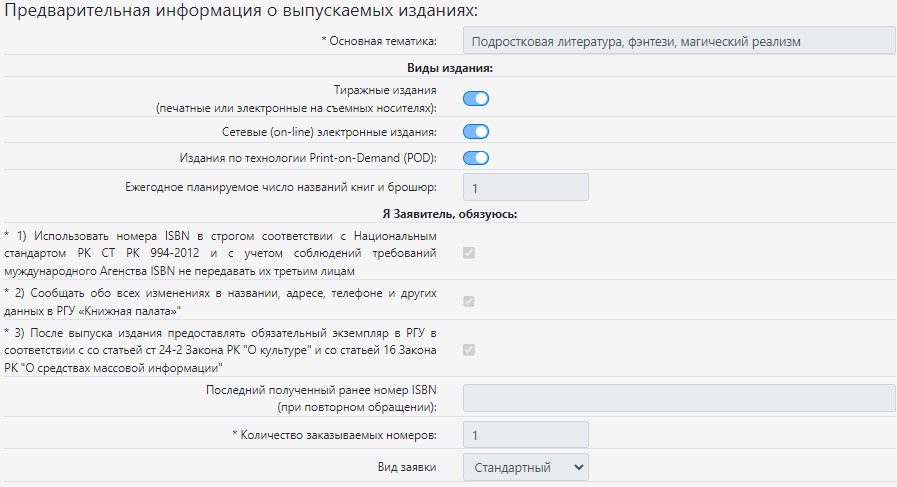Click the Последний полученный ранее номер ISBN field

click(x=678, y=399)
